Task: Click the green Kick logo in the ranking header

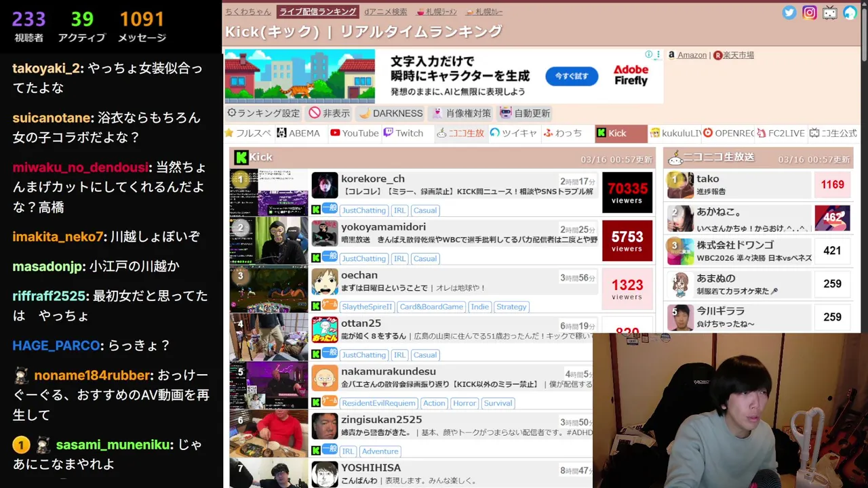Action: 241,157
